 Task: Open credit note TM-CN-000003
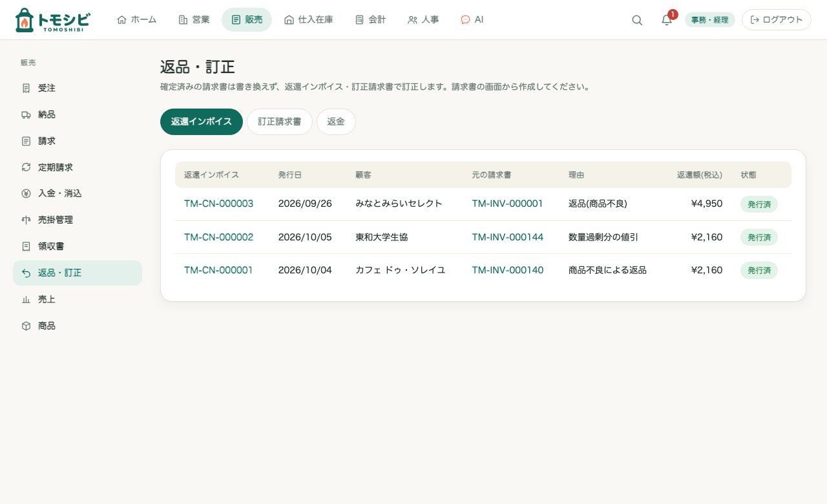pos(218,204)
